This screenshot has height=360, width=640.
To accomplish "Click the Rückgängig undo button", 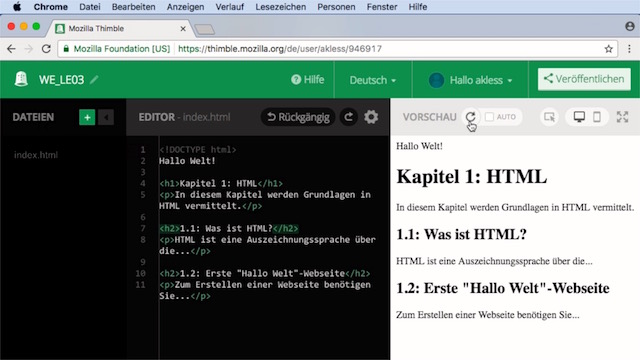I will point(298,117).
